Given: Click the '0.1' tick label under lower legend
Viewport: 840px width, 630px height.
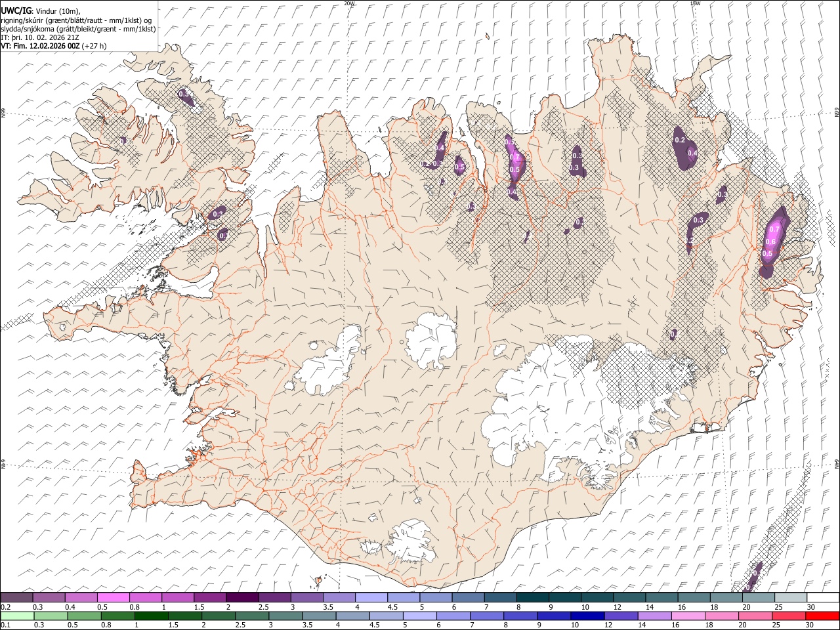Looking at the screenshot, I should (x=5, y=625).
